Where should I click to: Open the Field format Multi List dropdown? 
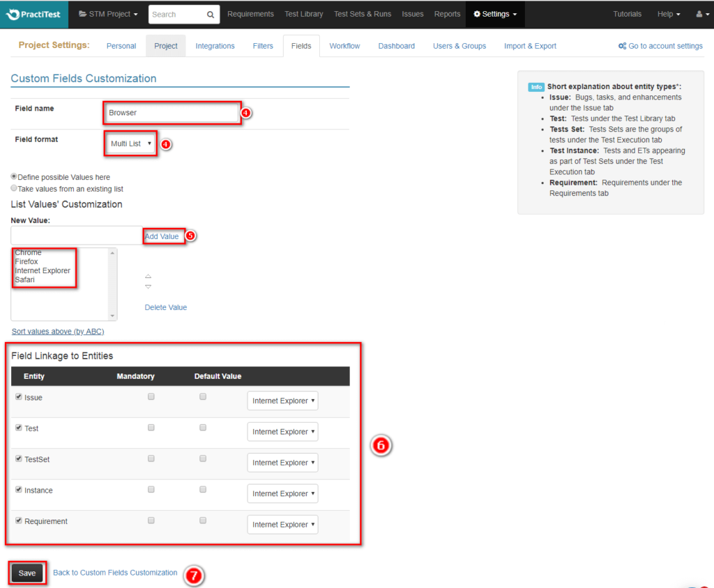click(x=130, y=144)
